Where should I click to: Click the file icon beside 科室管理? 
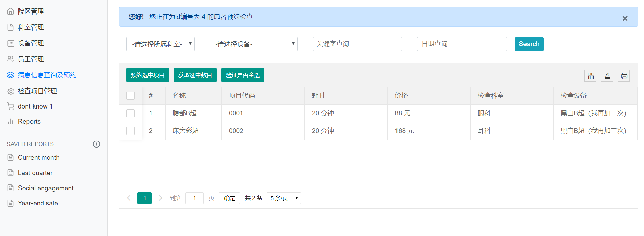pyautogui.click(x=10, y=27)
